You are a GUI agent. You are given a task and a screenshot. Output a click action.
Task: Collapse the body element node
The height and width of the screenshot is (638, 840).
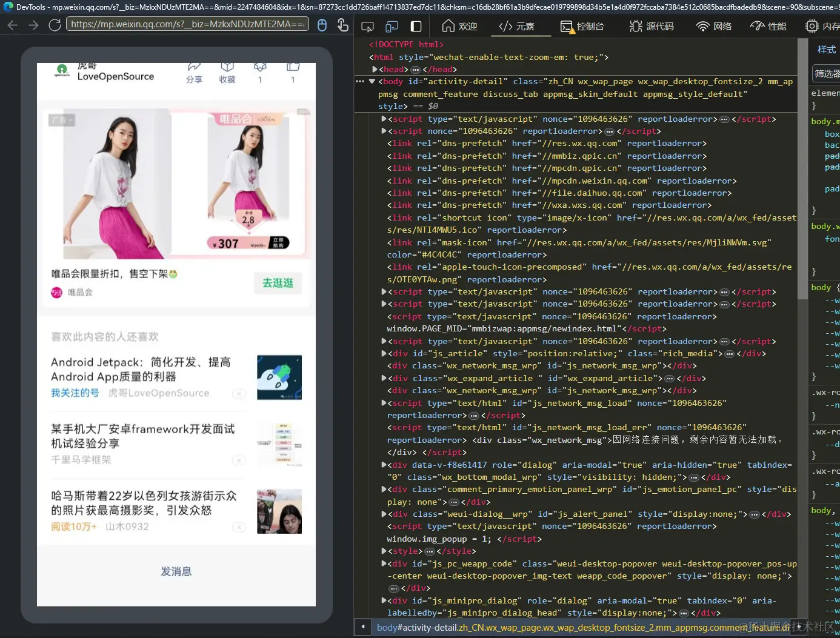point(372,82)
